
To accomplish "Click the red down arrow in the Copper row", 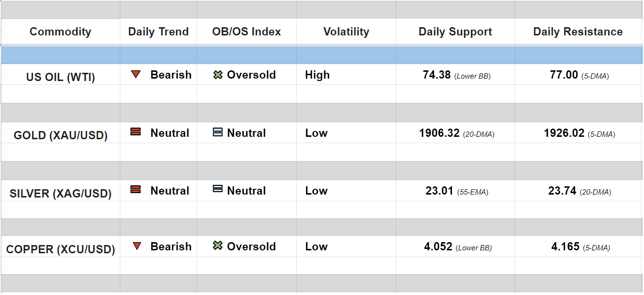I will [137, 246].
